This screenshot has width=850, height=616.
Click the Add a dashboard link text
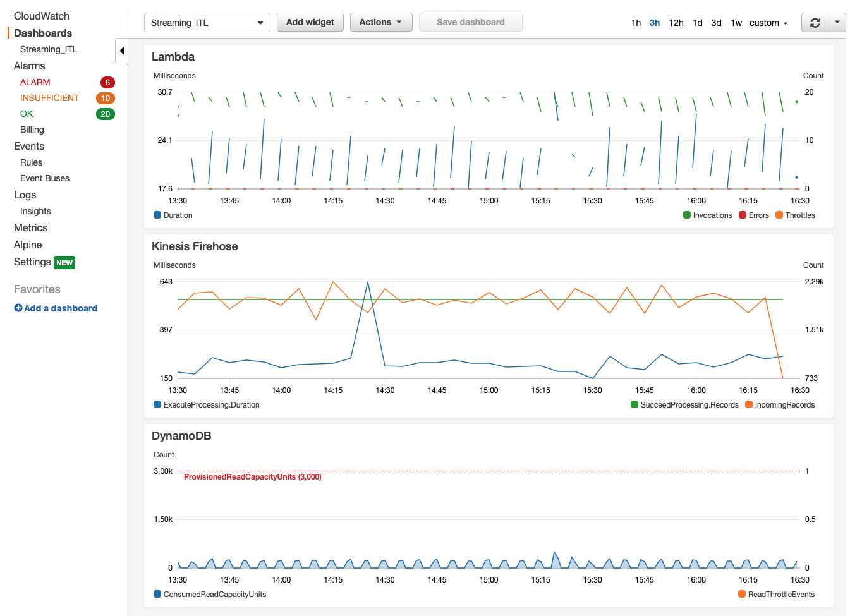[61, 308]
